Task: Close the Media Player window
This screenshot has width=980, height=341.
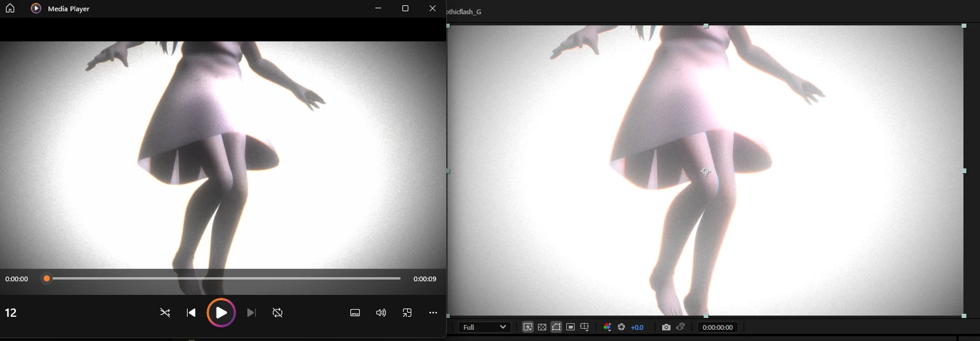Action: (433, 8)
